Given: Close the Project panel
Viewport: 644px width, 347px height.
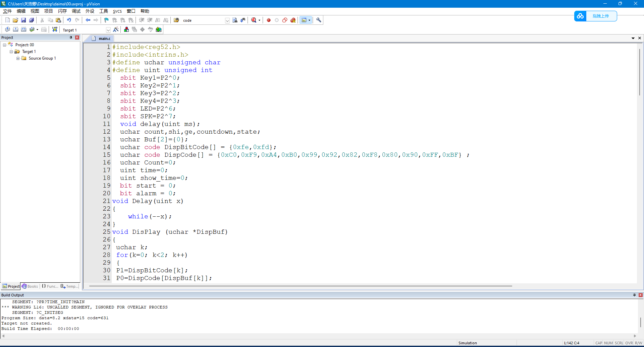Looking at the screenshot, I should click(x=77, y=38).
